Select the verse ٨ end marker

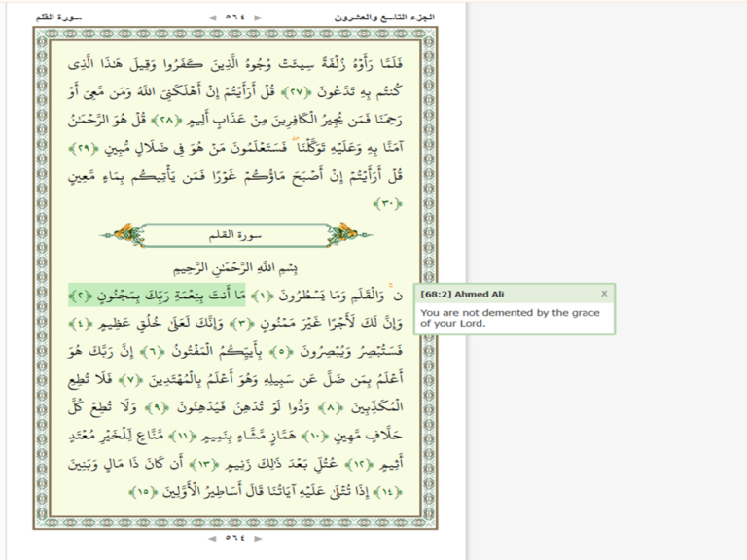pyautogui.click(x=331, y=408)
